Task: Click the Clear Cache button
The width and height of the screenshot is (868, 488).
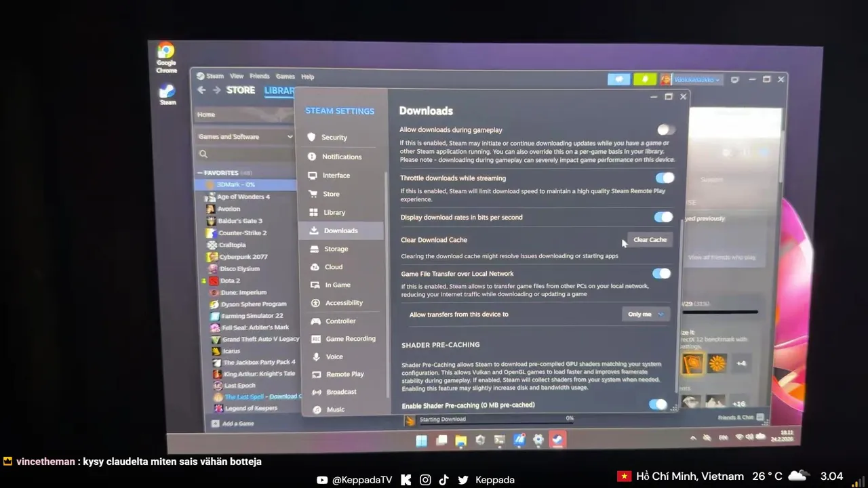Action: (650, 239)
